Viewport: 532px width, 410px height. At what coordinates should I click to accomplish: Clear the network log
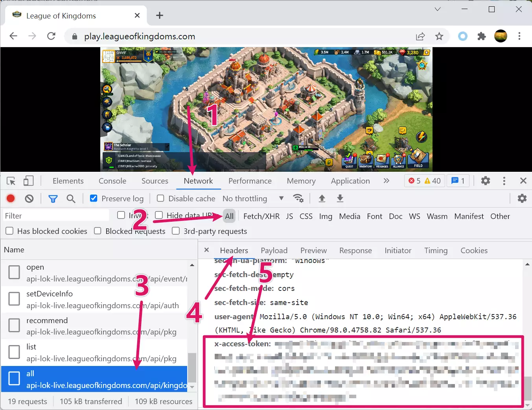[x=29, y=199]
